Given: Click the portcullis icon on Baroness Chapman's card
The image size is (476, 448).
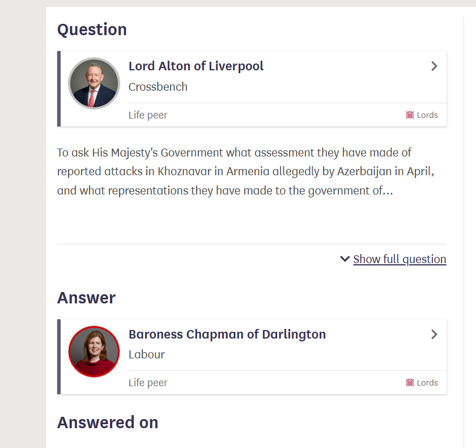Looking at the screenshot, I should click(x=410, y=383).
